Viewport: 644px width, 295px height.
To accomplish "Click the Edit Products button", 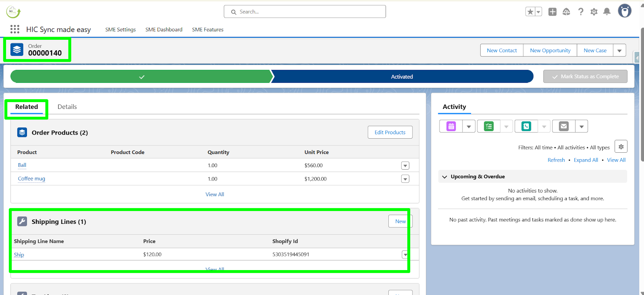I will click(390, 132).
